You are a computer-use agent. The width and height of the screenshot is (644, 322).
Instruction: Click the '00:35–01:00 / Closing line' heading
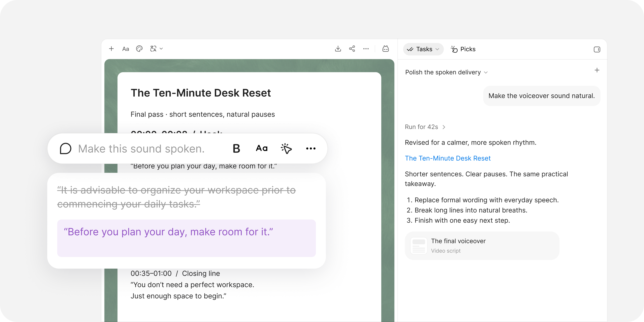click(175, 274)
